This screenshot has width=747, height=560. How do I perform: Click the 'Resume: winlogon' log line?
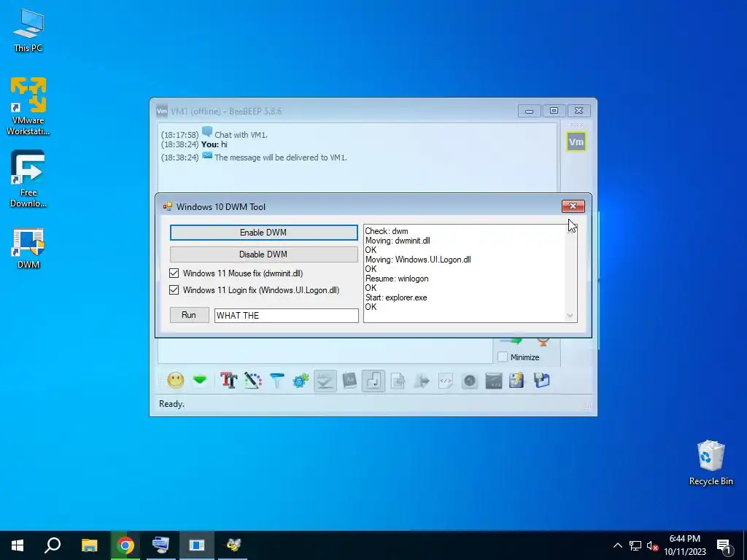coord(396,279)
